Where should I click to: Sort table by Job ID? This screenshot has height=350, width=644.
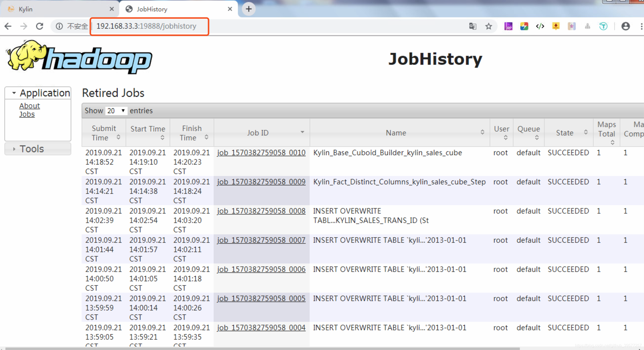click(x=262, y=133)
